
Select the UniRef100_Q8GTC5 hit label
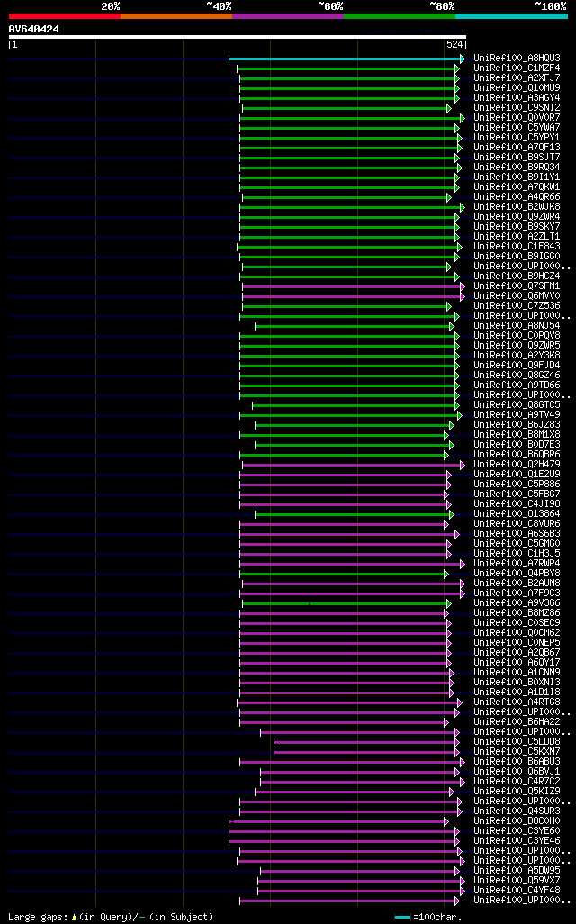(x=517, y=405)
